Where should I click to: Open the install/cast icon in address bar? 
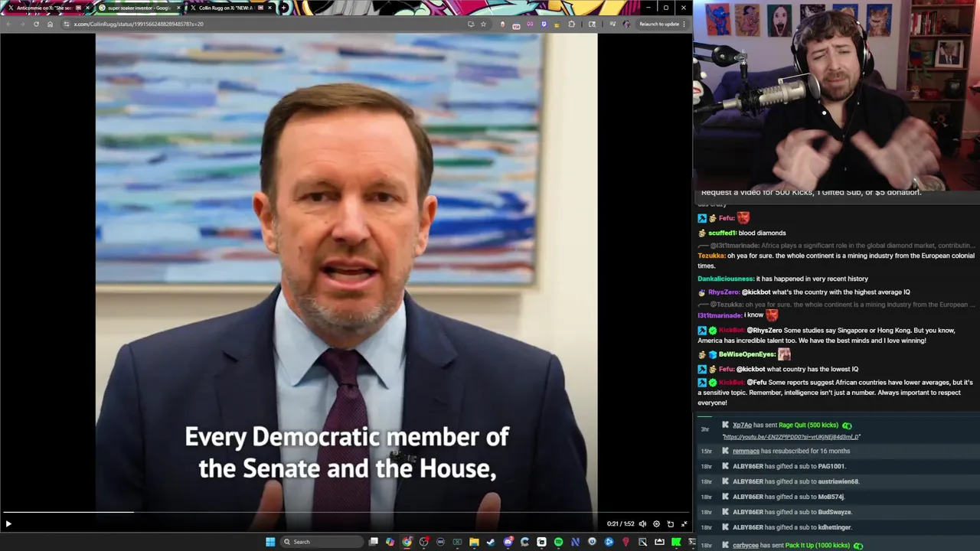tap(471, 24)
